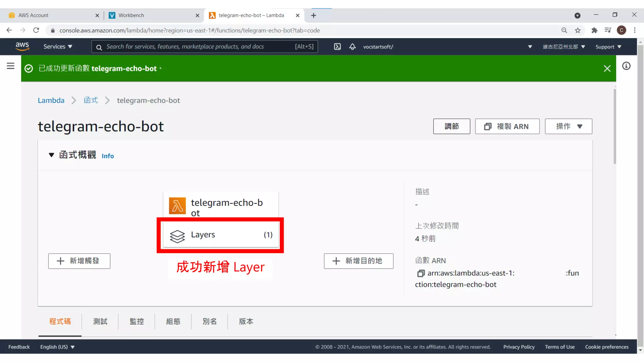Open the region 維吉尼亞州北部 dropdown
The image size is (644, 362).
pos(564,47)
